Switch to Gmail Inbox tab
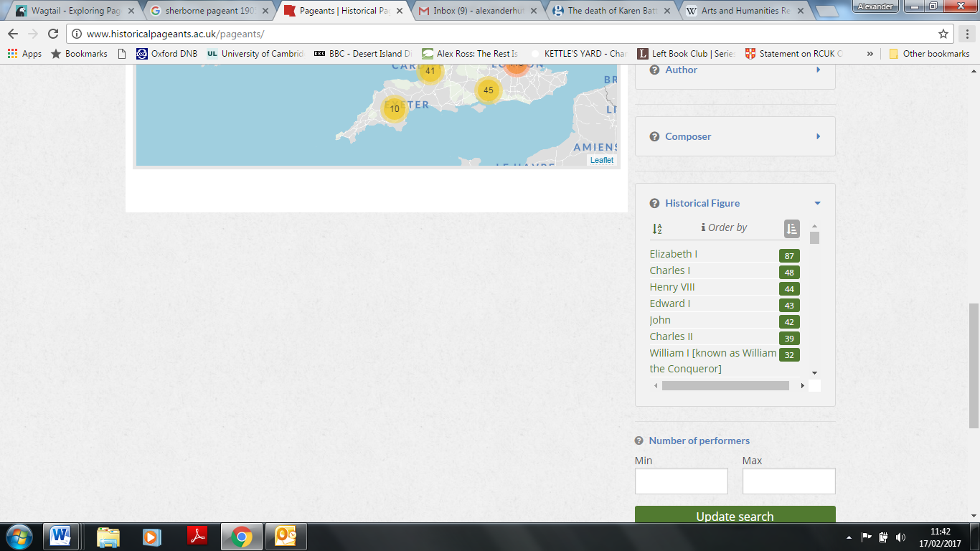This screenshot has height=551, width=980. (x=477, y=11)
